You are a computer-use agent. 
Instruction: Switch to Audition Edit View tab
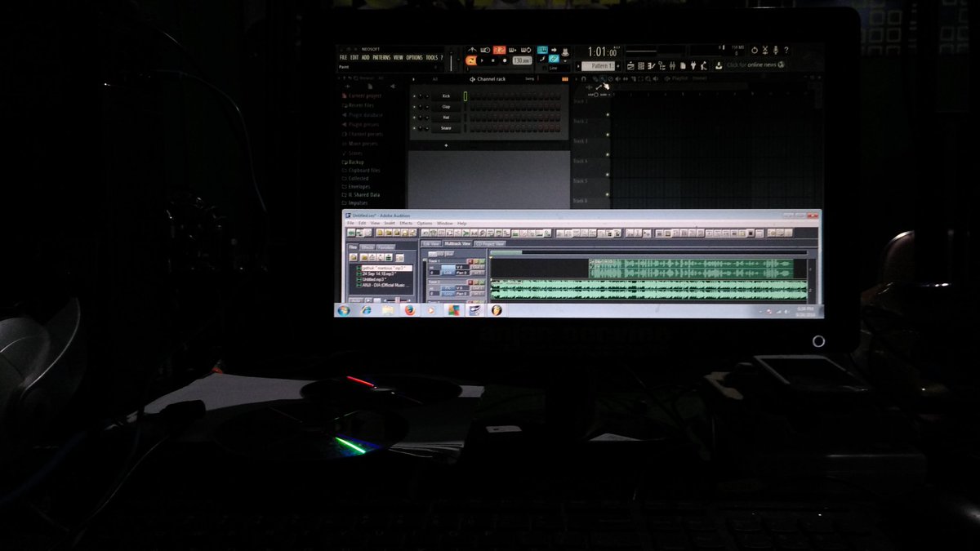coord(431,243)
